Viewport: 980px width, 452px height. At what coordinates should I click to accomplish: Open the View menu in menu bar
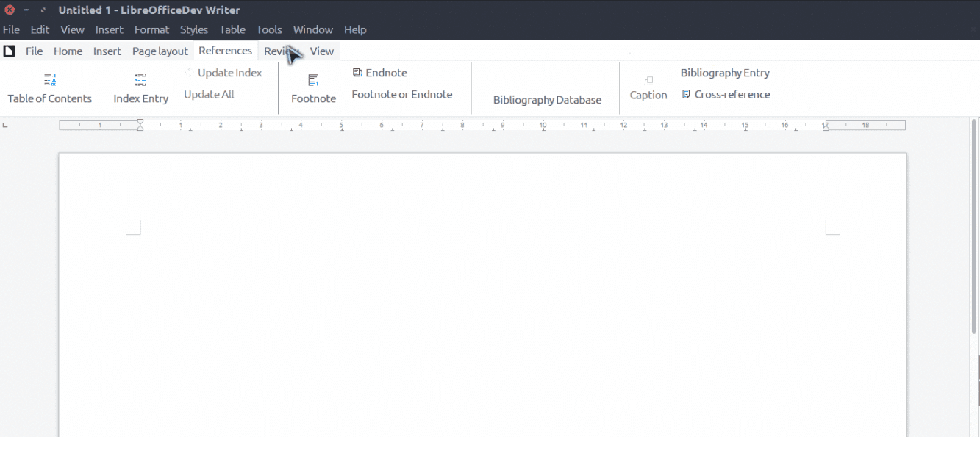tap(72, 29)
